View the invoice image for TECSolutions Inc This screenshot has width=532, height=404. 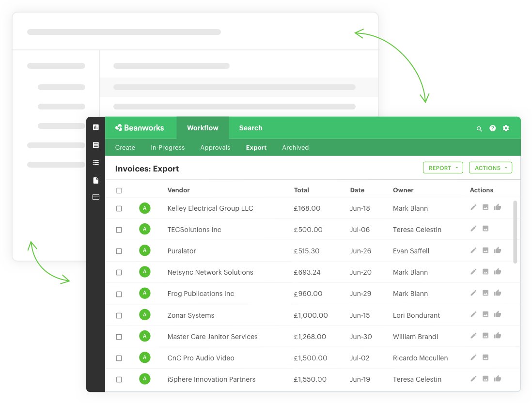coord(485,229)
